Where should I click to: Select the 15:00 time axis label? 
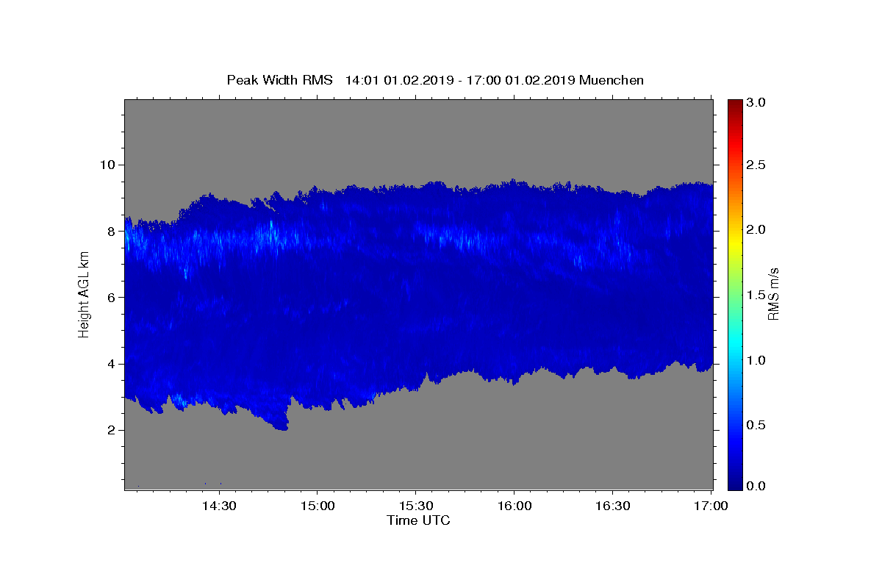[x=318, y=506]
